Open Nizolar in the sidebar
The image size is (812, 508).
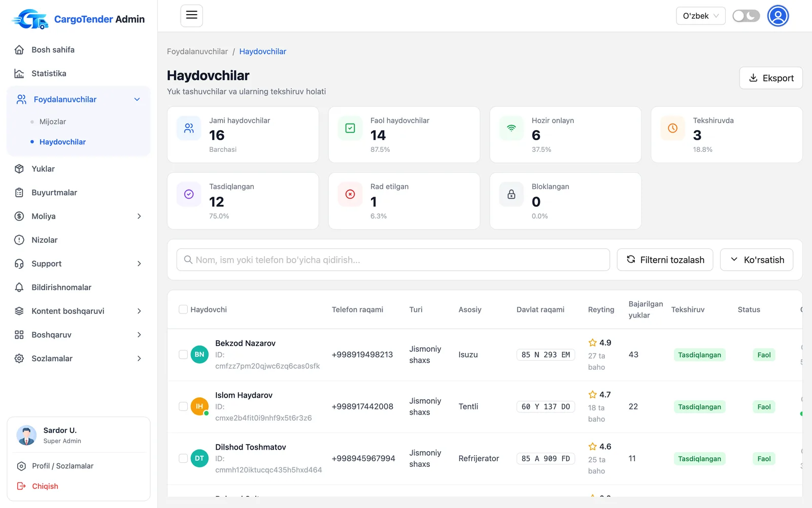[x=79, y=240]
